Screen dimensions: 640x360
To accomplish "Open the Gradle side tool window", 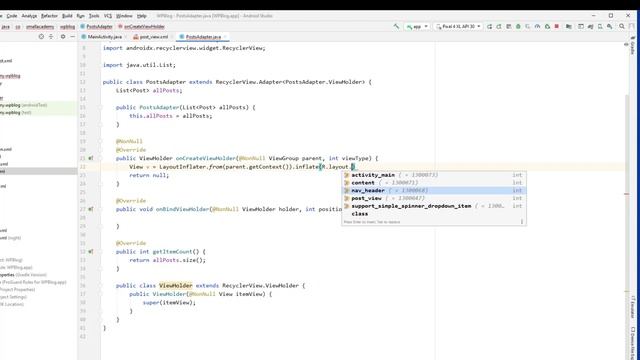I will [632, 46].
